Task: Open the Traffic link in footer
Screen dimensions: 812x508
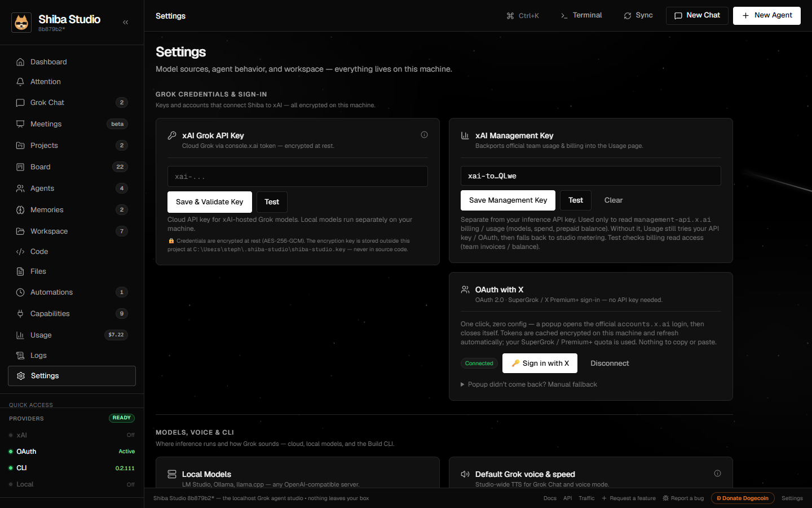Action: [x=586, y=498]
